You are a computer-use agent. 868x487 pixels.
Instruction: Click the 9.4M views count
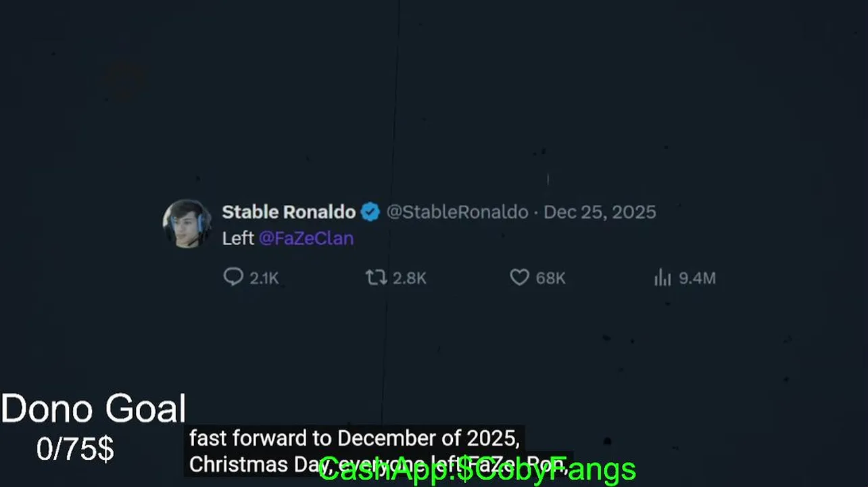pos(697,278)
